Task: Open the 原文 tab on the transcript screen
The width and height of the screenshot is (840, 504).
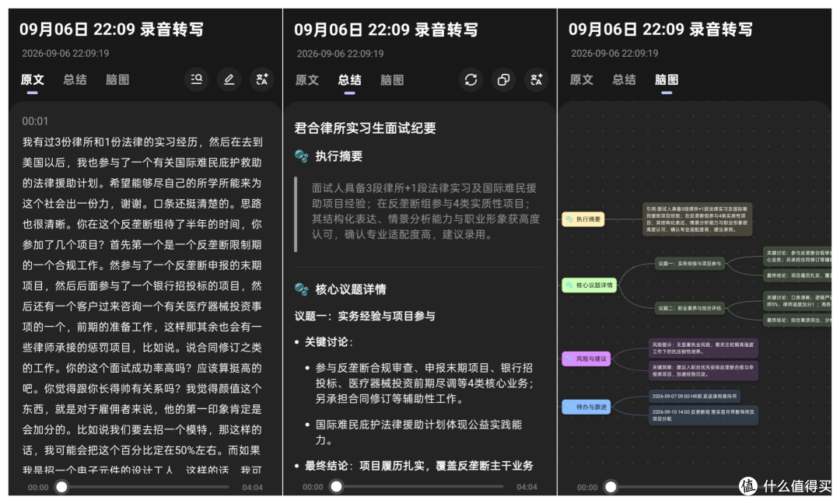Action: [32, 80]
